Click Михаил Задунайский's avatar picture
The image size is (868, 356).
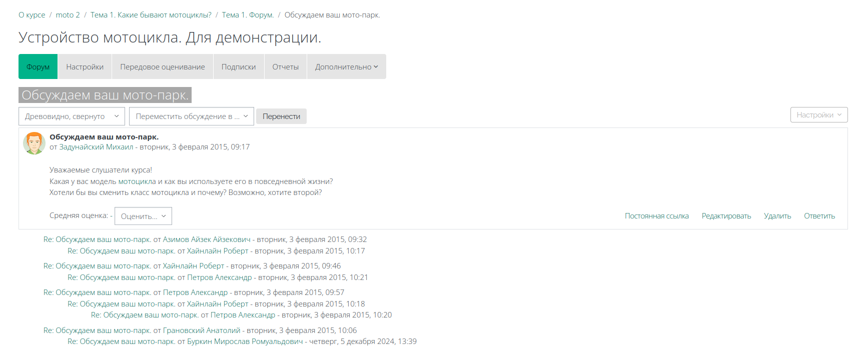[34, 143]
